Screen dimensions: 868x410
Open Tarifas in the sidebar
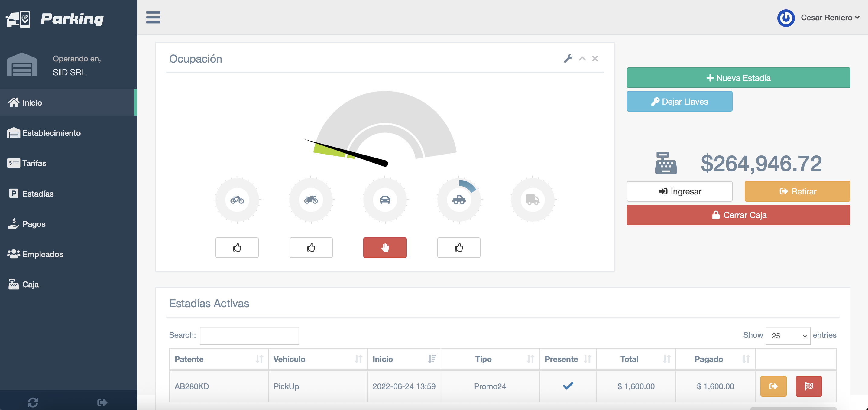tap(34, 163)
